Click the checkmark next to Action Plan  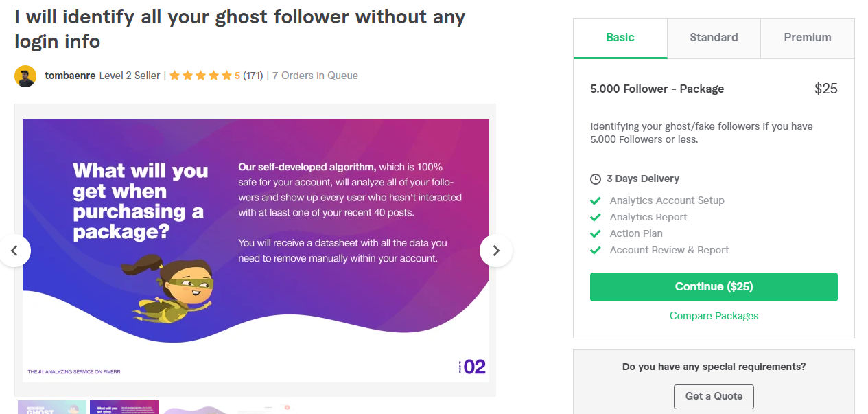[596, 233]
